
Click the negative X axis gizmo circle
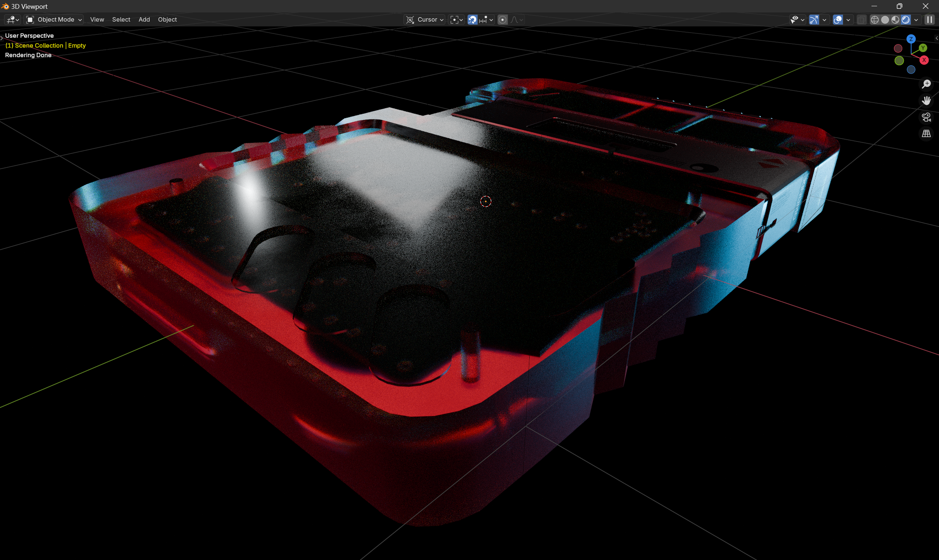click(x=898, y=48)
